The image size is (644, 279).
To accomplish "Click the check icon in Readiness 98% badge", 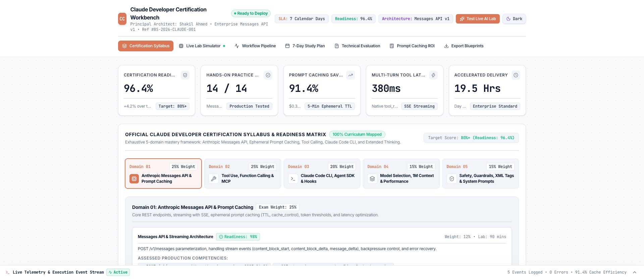I will [221, 237].
